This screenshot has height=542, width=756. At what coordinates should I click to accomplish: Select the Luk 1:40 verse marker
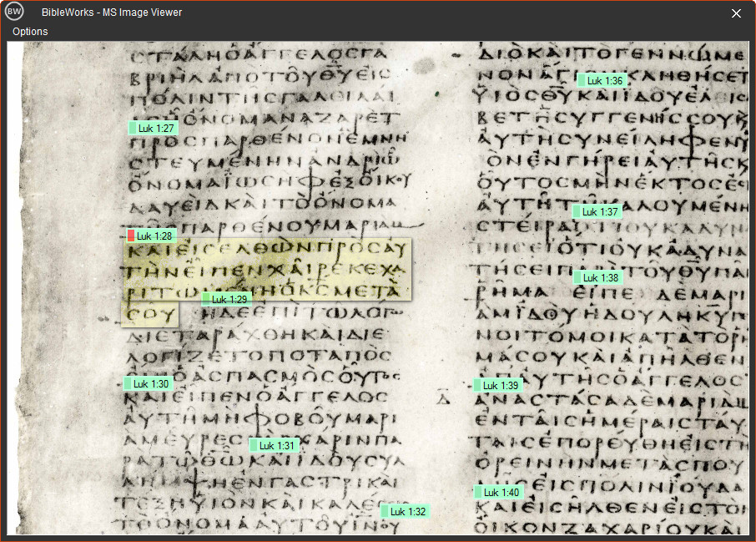coord(498,492)
